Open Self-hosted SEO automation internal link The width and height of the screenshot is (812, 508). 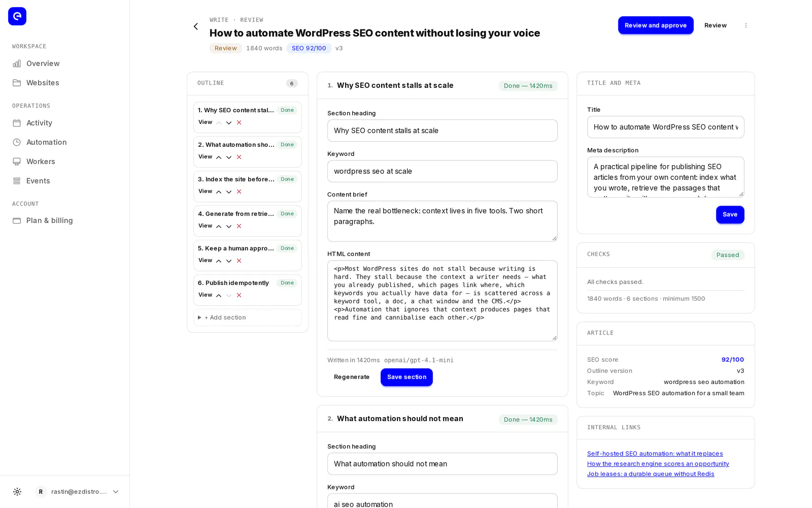655,454
